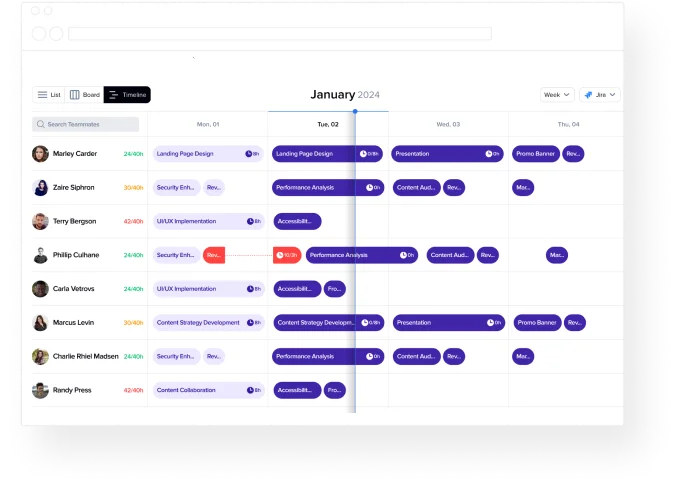Screen dimensions: 680x479
Task: Click clock icon on Marley's Monday Landing Page task
Action: (x=248, y=154)
